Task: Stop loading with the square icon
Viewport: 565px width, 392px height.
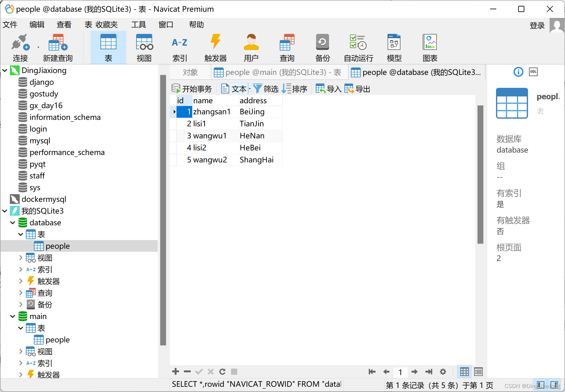Action: coord(234,371)
